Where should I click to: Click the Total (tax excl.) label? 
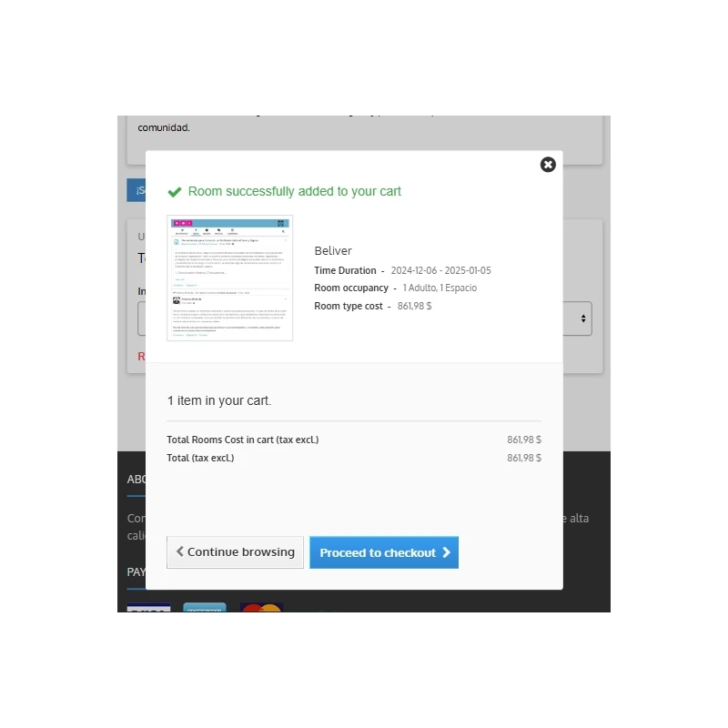200,458
